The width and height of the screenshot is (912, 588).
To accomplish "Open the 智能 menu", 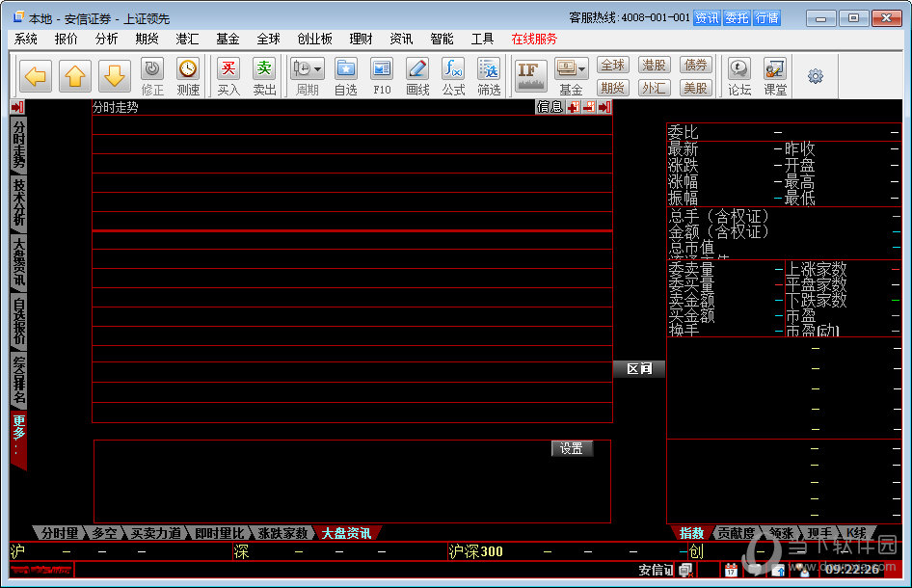I will (x=442, y=39).
